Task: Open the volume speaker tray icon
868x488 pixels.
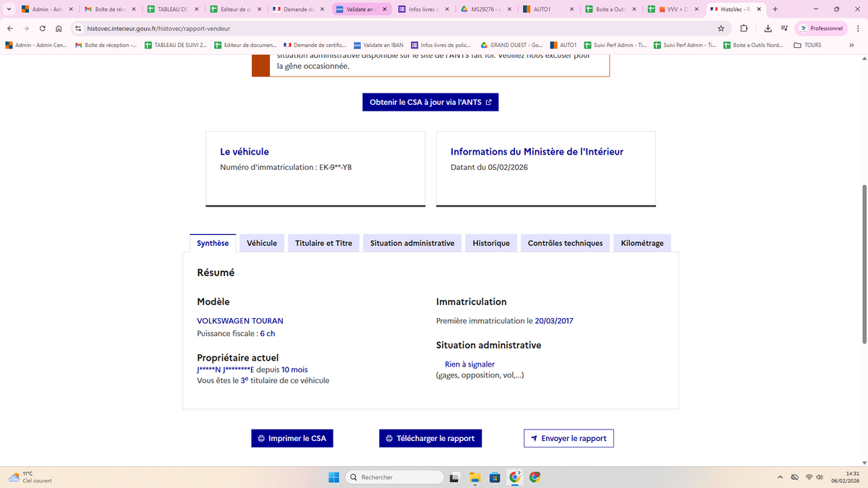Action: pyautogui.click(x=820, y=477)
